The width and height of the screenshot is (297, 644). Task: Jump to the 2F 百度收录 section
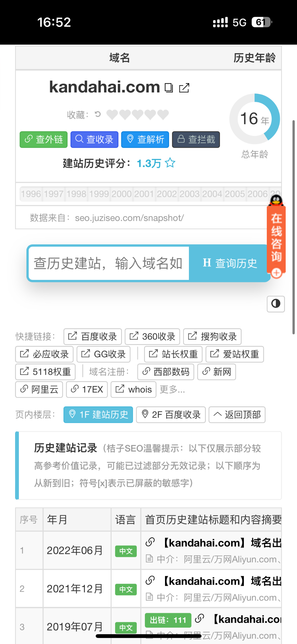171,415
